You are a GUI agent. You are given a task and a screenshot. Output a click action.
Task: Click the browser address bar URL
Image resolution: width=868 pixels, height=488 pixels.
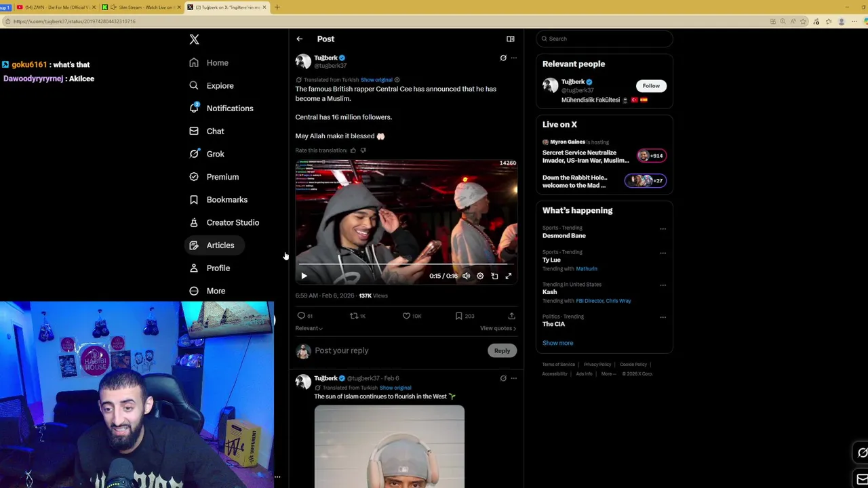pyautogui.click(x=74, y=21)
